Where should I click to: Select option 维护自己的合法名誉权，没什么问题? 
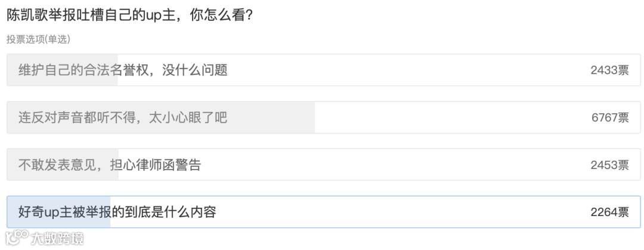click(x=122, y=70)
